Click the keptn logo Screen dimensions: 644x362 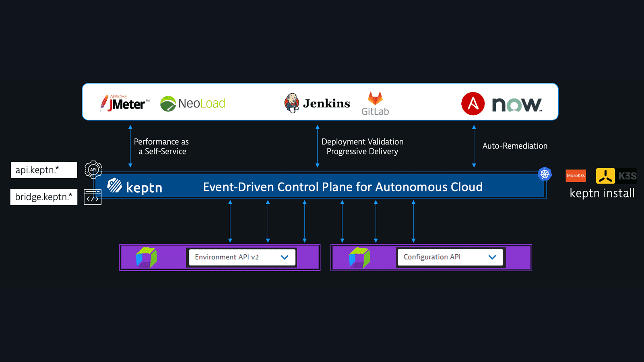(x=135, y=187)
